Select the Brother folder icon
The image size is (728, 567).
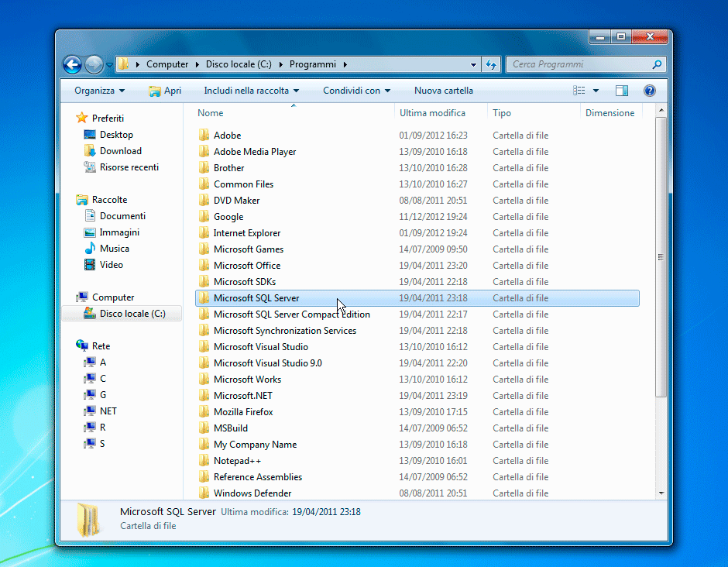coord(204,167)
